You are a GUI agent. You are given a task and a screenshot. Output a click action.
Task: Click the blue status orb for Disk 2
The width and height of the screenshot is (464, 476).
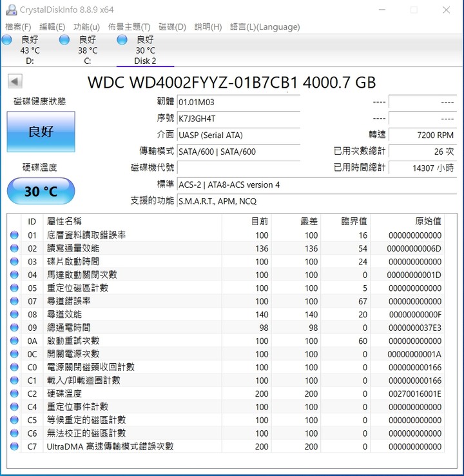pyautogui.click(x=122, y=39)
